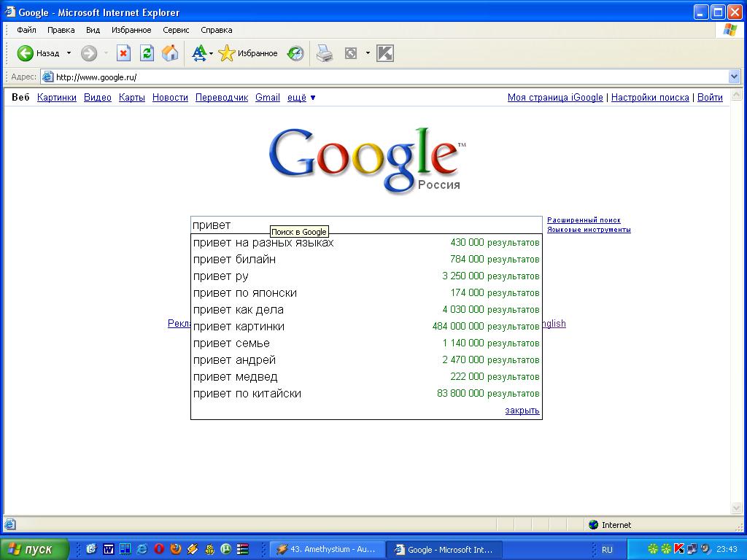Expand the 'ещё' more services dropdown
The height and width of the screenshot is (560, 747).
pos(301,98)
